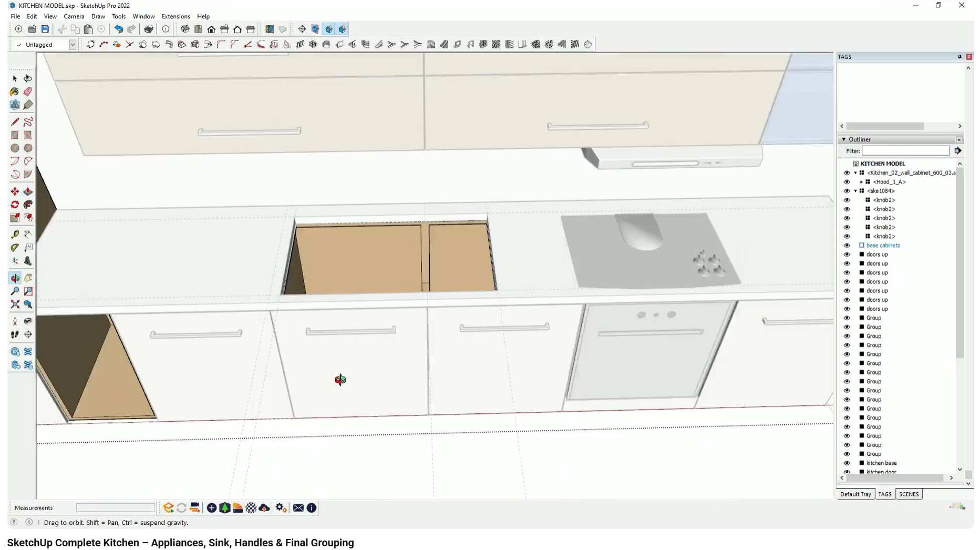Select the Push/Pull tool
This screenshot has height=550, width=980.
[x=28, y=191]
